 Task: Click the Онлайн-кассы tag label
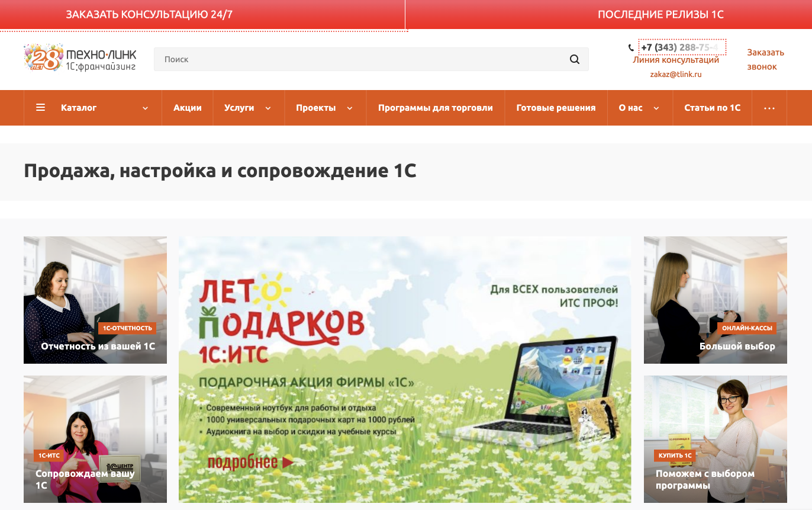[x=746, y=328]
